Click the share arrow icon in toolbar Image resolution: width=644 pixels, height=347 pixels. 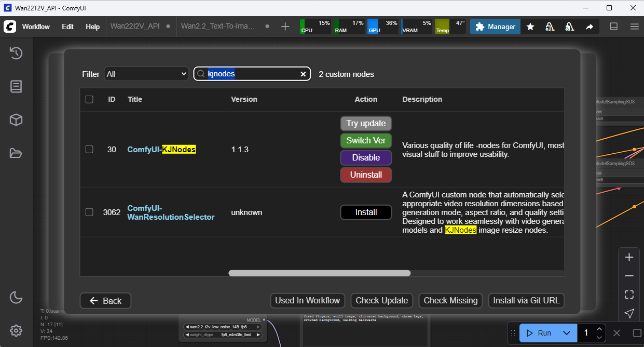pyautogui.click(x=590, y=26)
